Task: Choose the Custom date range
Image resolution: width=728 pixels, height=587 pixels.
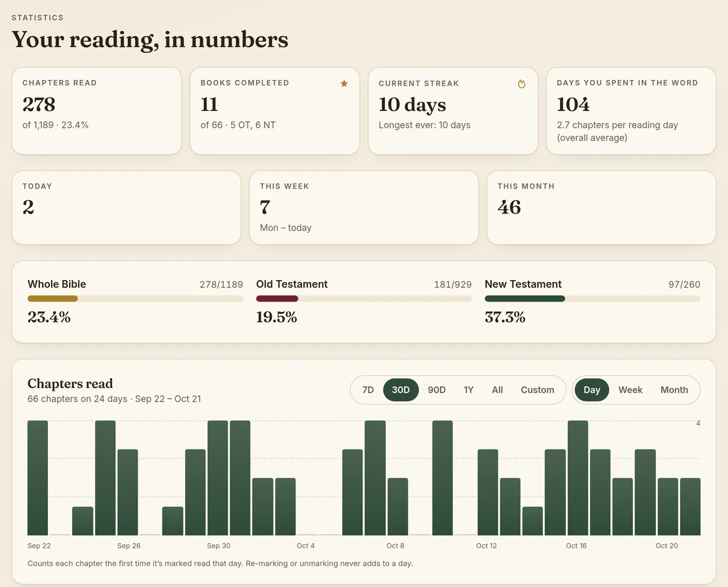Action: click(x=538, y=390)
